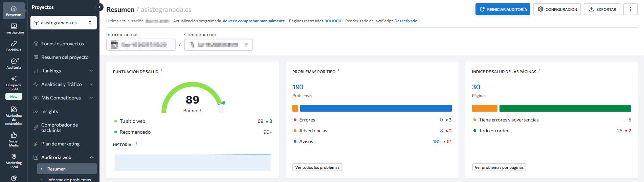Expand the Rankings submenu
The width and height of the screenshot is (644, 182).
pyautogui.click(x=91, y=71)
